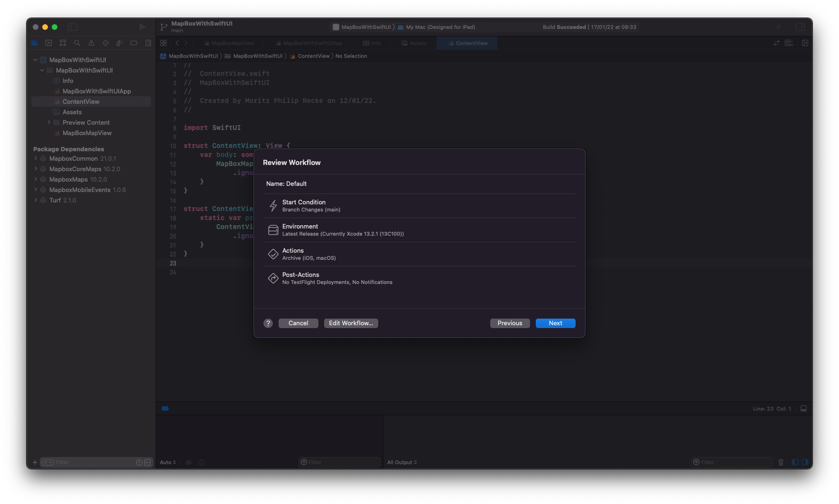Click the code review arrows icon
The height and width of the screenshot is (504, 839).
[776, 43]
